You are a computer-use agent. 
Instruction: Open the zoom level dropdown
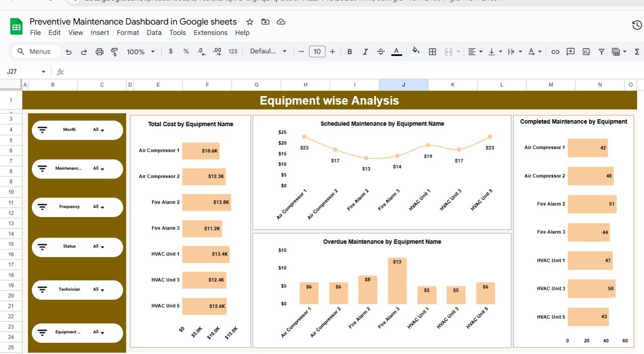point(140,51)
